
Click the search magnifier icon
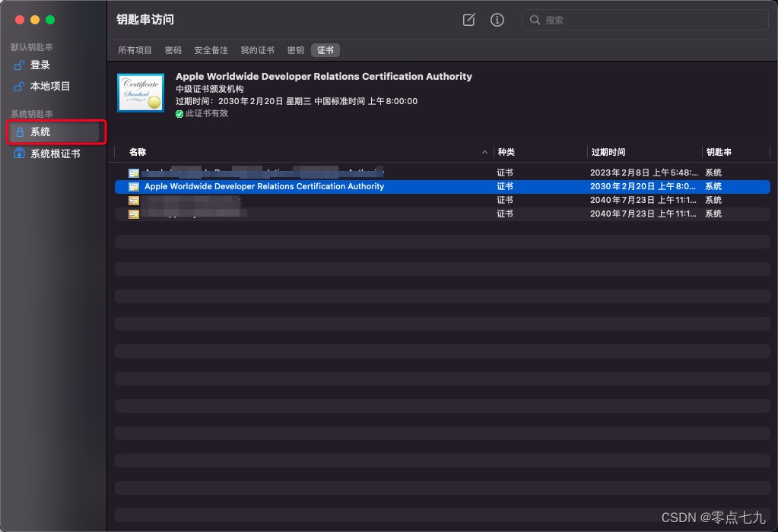coord(535,20)
